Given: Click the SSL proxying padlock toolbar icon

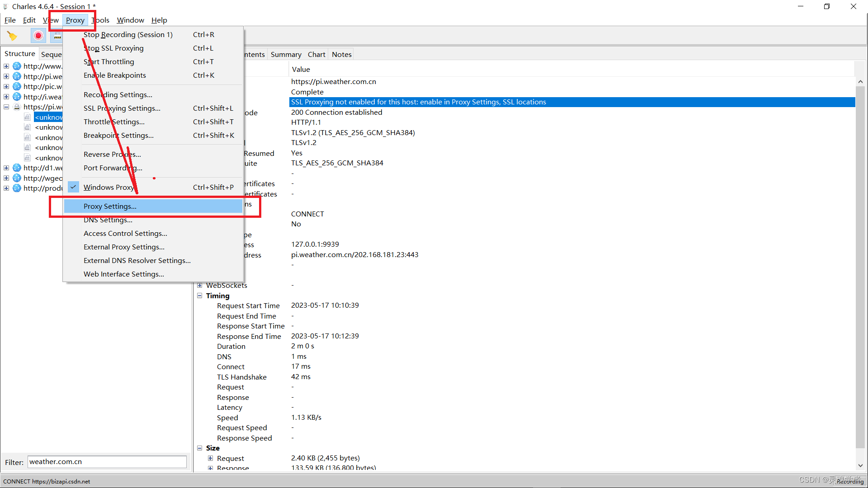Looking at the screenshot, I should pyautogui.click(x=57, y=36).
